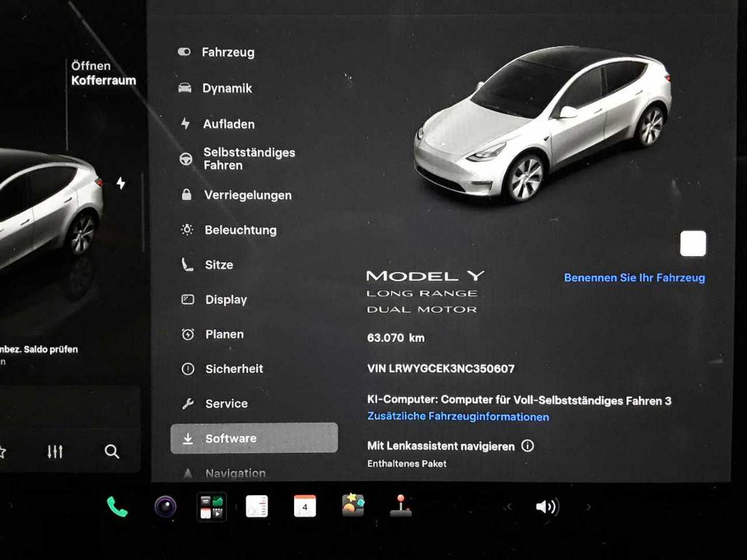
Task: Open the Camera app in the bottom bar
Action: [x=166, y=507]
